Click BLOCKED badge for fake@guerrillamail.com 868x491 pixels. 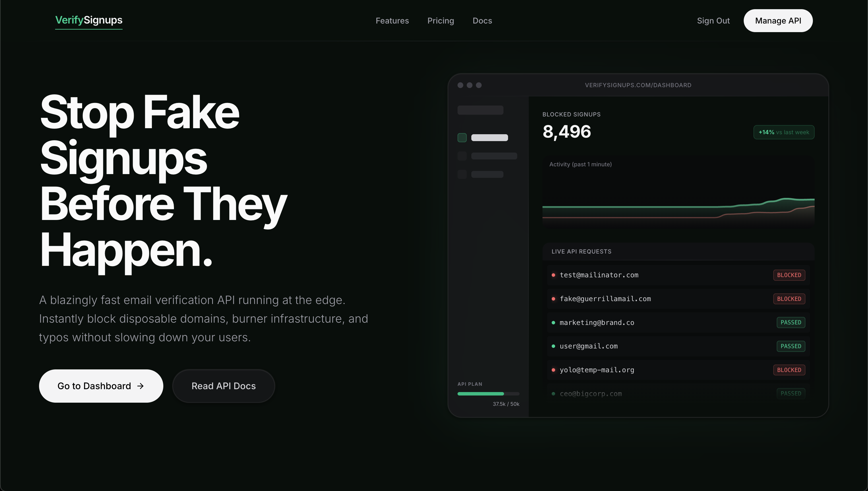789,299
